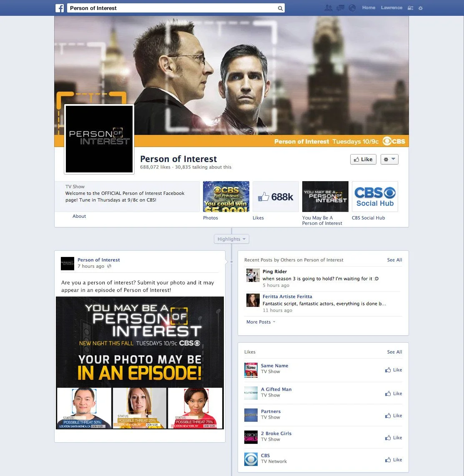Open the 688k Likes tab tile
The height and width of the screenshot is (476, 464).
tap(276, 197)
